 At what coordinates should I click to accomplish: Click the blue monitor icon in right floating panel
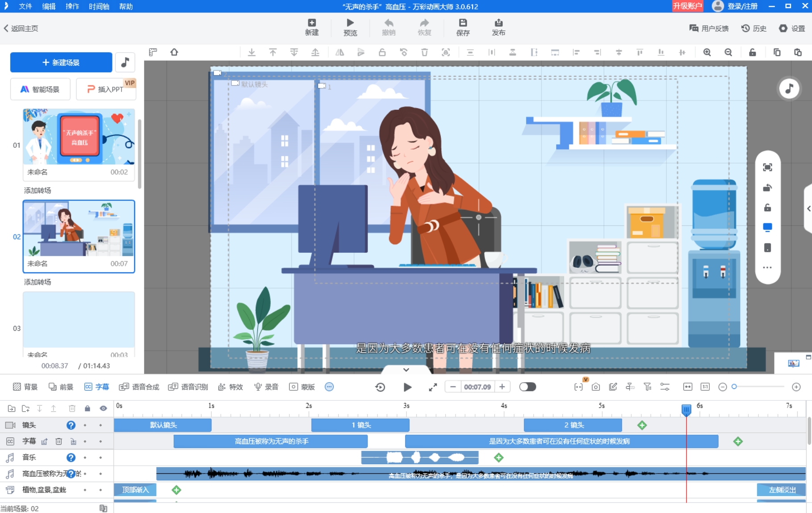[767, 228]
